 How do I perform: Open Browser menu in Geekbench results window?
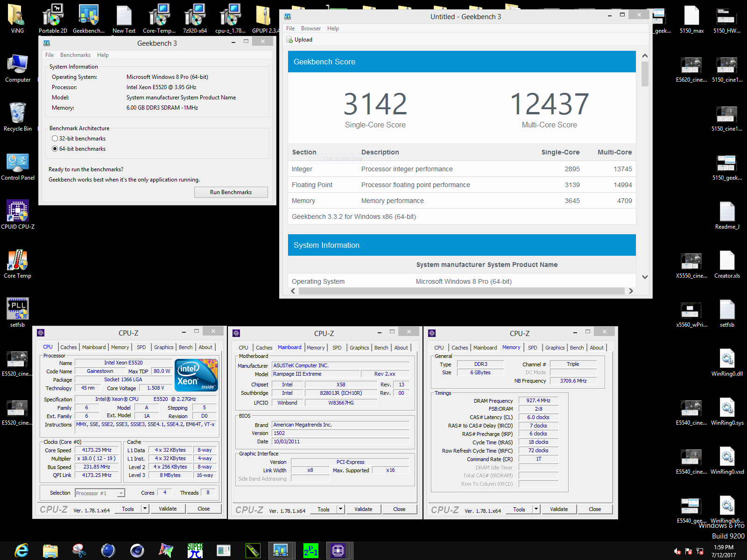pyautogui.click(x=311, y=28)
